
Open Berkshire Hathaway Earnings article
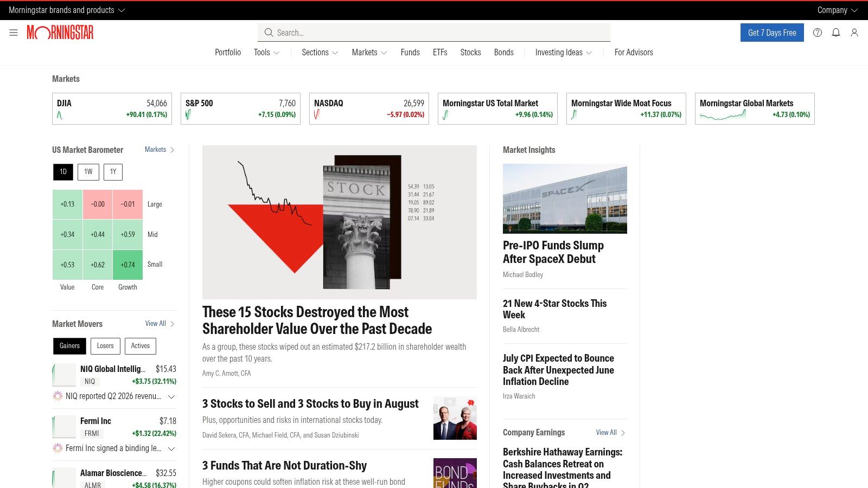coord(563,467)
